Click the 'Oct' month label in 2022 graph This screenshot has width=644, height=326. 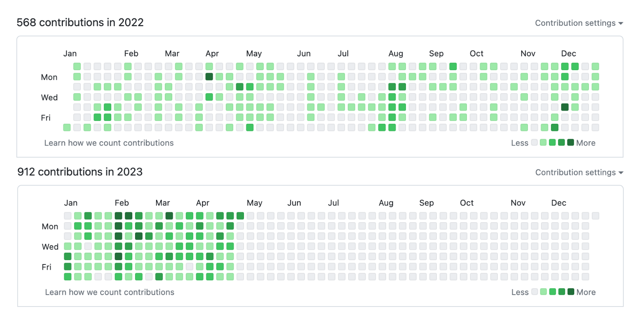tap(476, 54)
